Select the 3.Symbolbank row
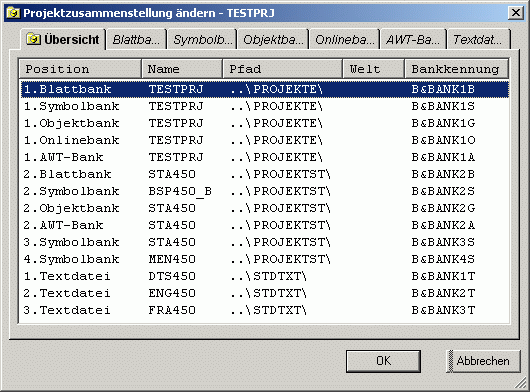This screenshot has height=392, width=530. pos(265,242)
